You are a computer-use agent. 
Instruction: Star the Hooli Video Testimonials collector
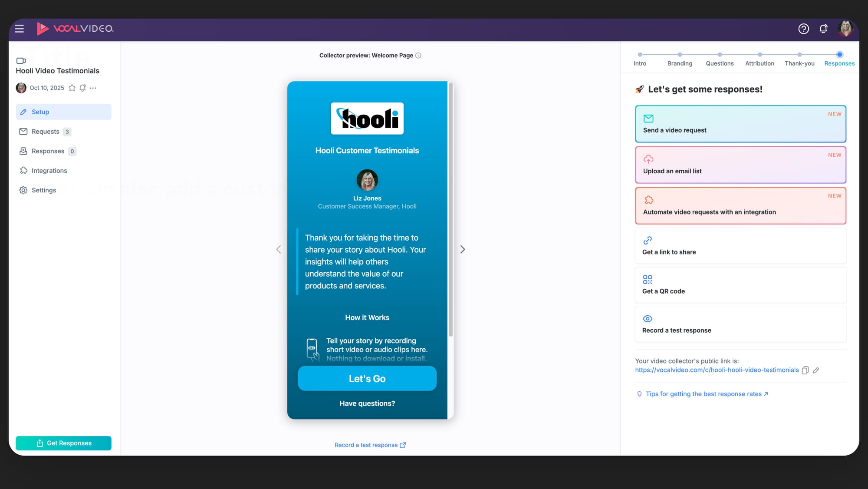72,88
